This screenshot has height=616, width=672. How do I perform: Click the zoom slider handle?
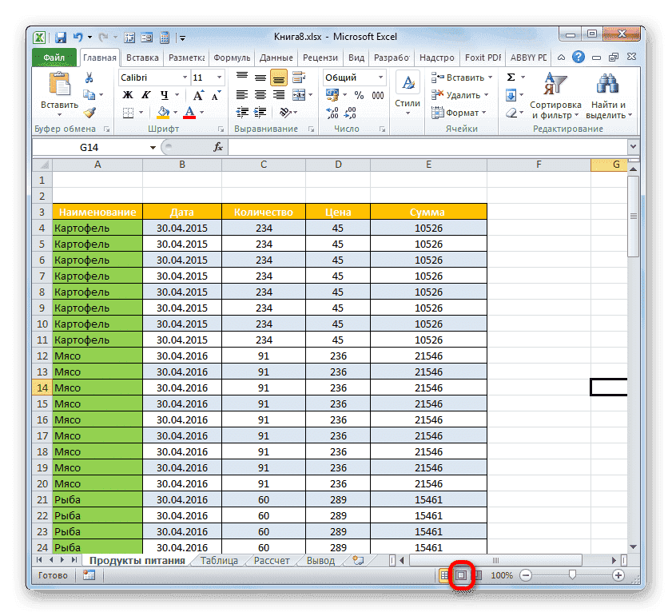571,575
